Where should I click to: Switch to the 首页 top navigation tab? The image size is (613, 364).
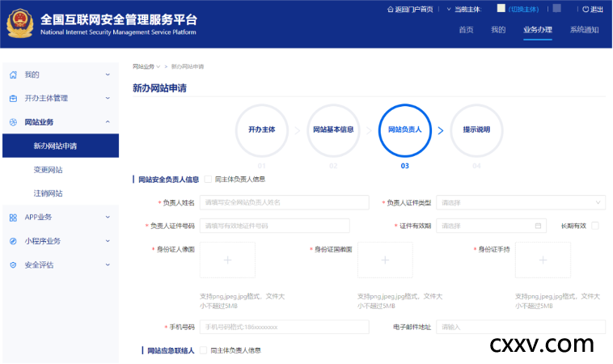point(466,30)
